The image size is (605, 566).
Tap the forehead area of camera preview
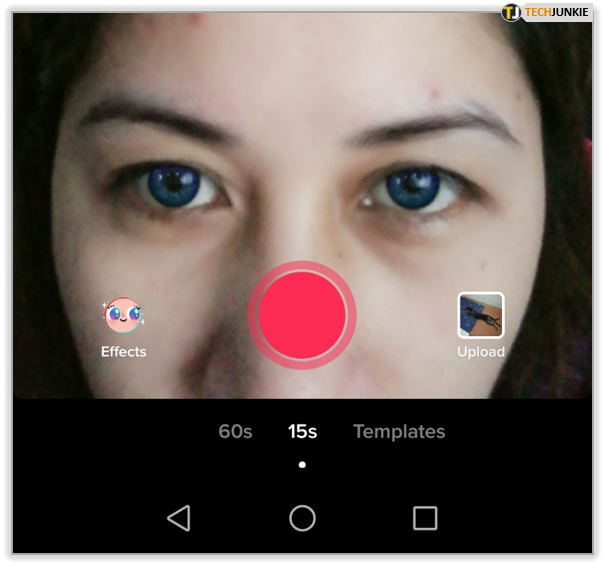pyautogui.click(x=300, y=60)
